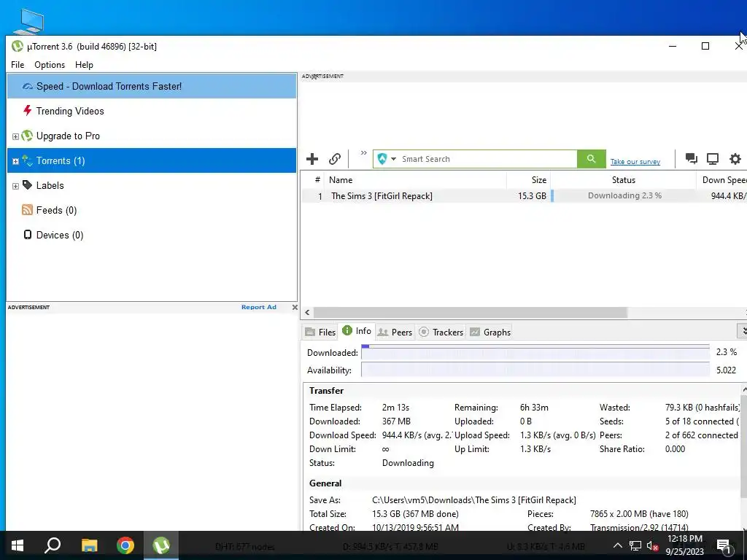The image size is (747, 560).
Task: Click the remote monitor toolbar icon
Action: pyautogui.click(x=713, y=158)
